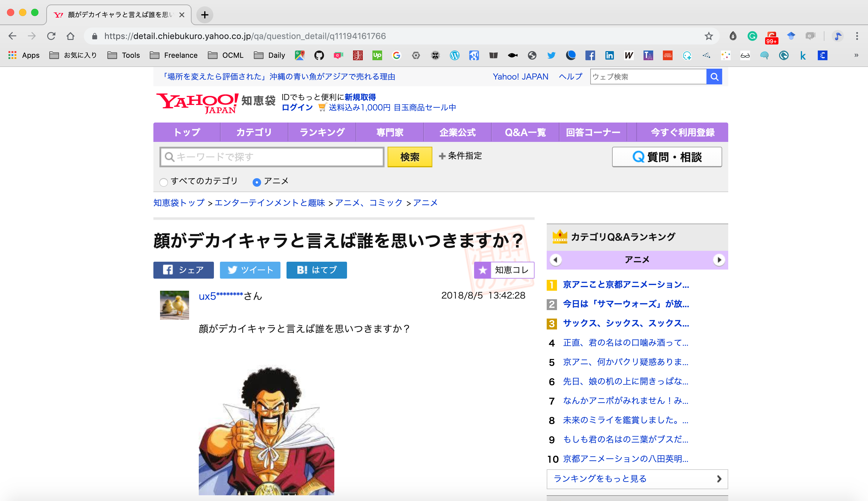The height and width of the screenshot is (501, 868).
Task: Open the Freelance bookmarks folder
Action: 174,55
